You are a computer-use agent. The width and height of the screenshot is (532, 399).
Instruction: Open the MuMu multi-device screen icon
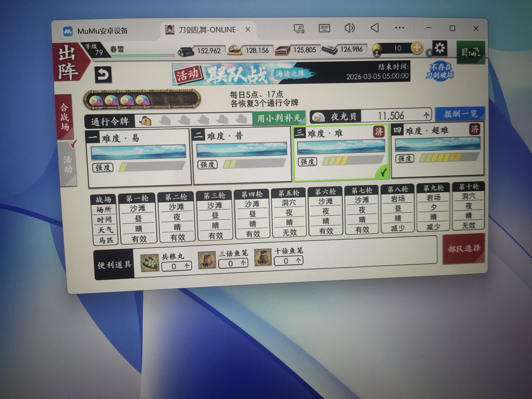299,29
